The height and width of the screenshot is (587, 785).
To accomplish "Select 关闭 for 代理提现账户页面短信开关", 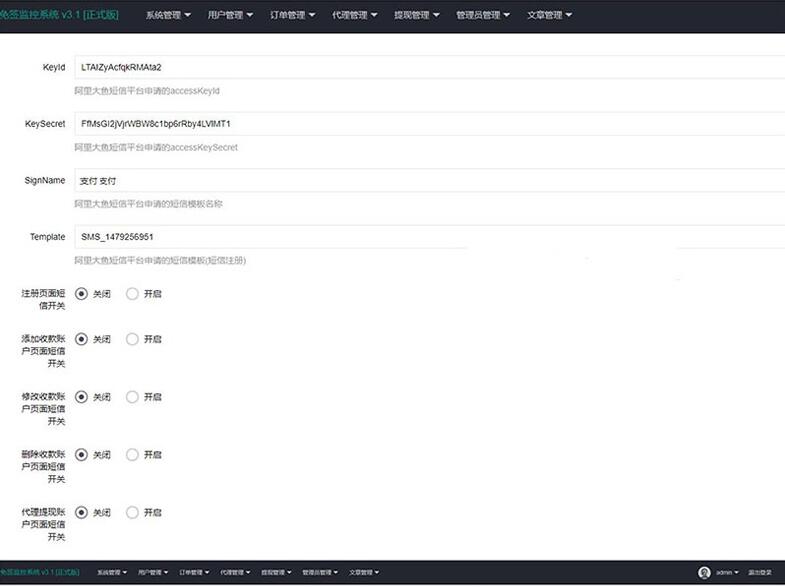I will [81, 512].
